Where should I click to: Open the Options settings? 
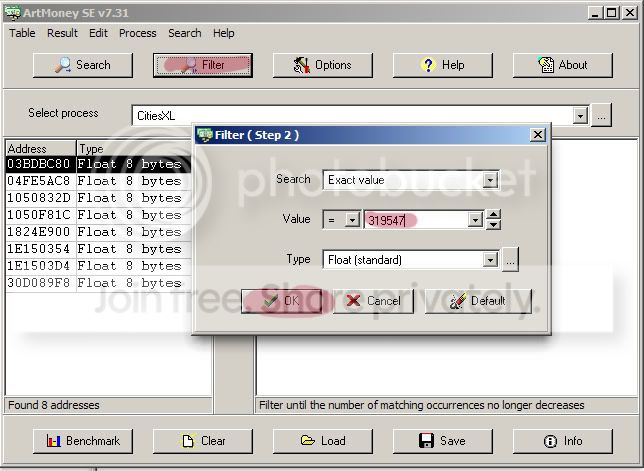point(323,65)
